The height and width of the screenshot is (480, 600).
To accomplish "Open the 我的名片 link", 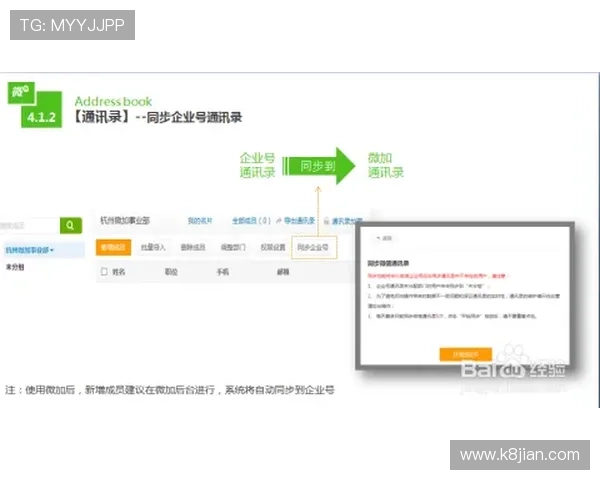I will pyautogui.click(x=200, y=221).
